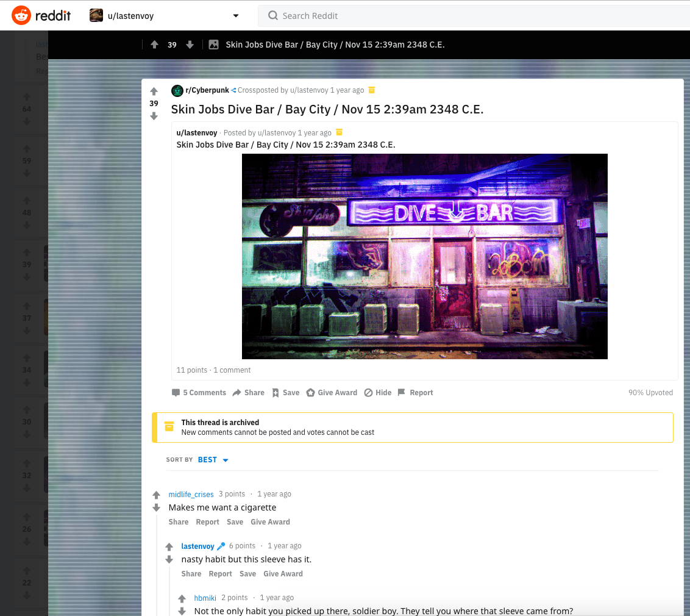Open the r/Cyberpunk subreddit link
Viewport: 690px width, 616px height.
tap(207, 90)
